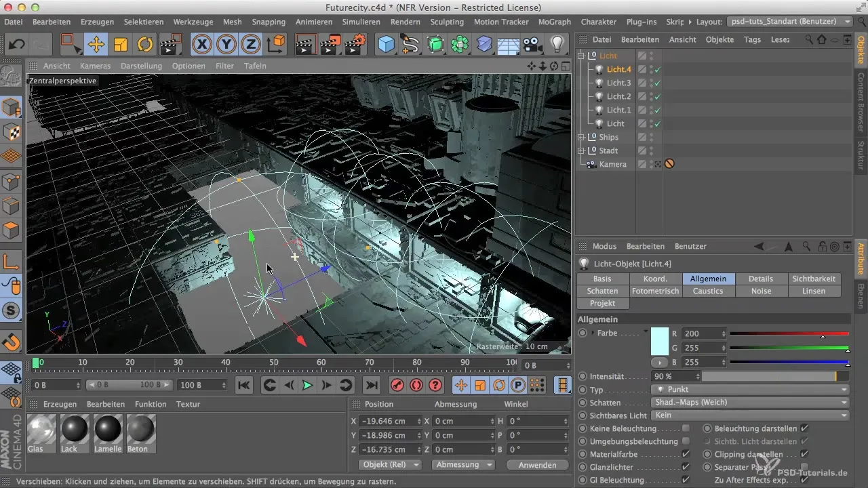Open the Projekt tab

point(602,303)
